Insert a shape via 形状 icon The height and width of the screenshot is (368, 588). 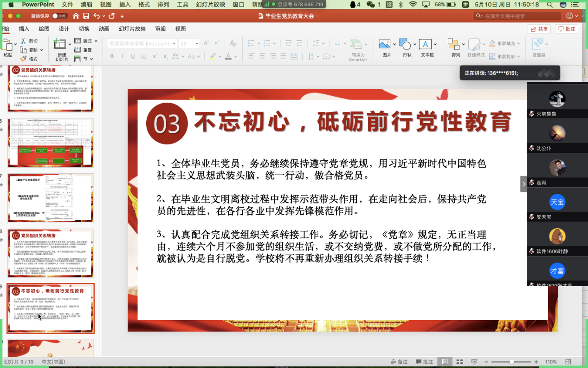(x=406, y=45)
